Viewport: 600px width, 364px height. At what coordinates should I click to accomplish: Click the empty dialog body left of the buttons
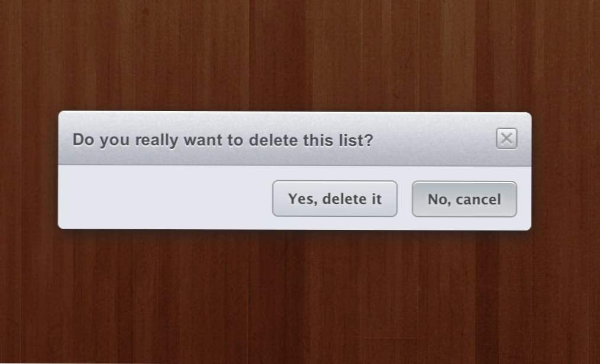pos(164,198)
